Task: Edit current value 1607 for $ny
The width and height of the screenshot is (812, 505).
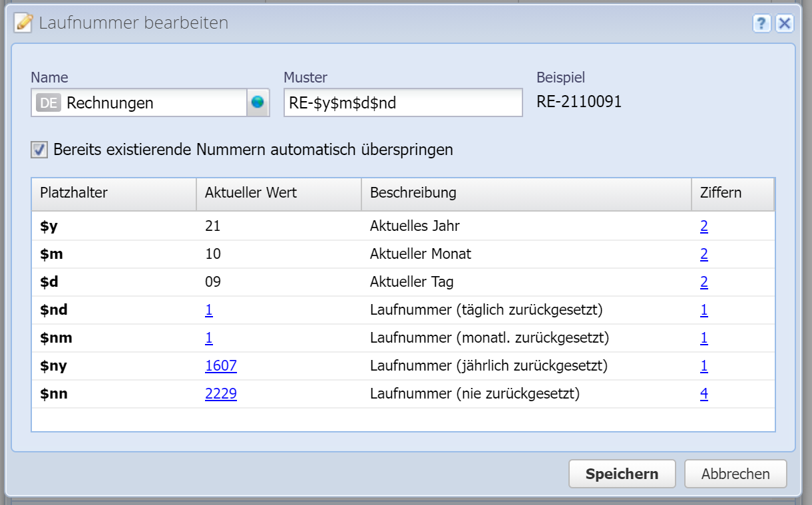Action: [221, 366]
